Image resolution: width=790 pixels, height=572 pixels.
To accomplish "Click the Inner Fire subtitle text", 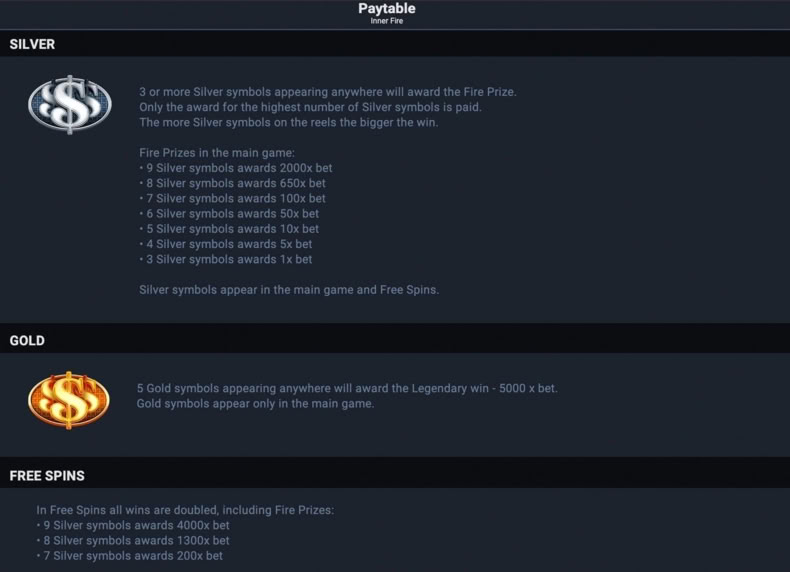I will pos(387,21).
